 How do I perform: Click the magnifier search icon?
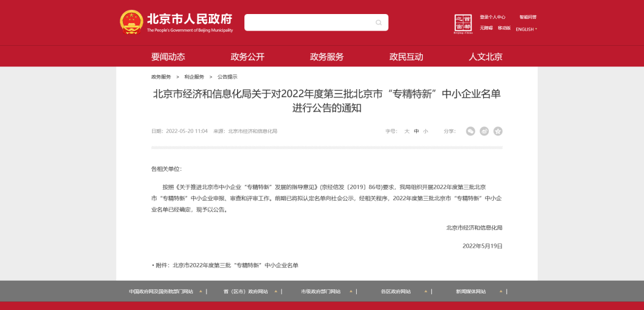[379, 23]
